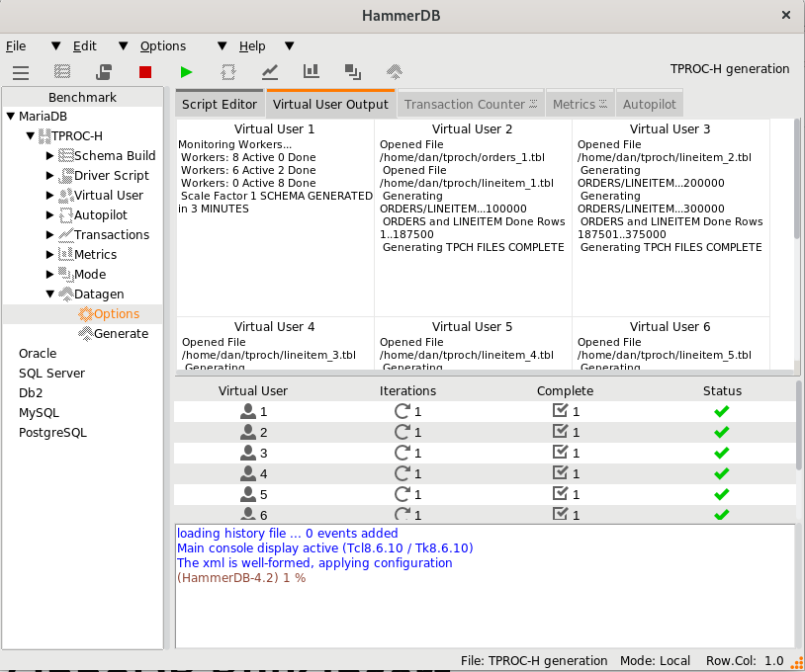Click the Mode toolbar icon

(x=353, y=72)
